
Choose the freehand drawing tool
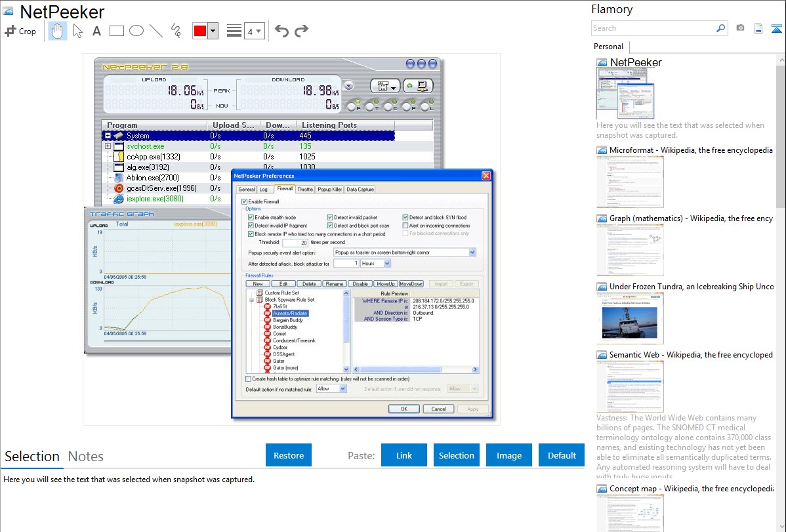click(x=176, y=31)
